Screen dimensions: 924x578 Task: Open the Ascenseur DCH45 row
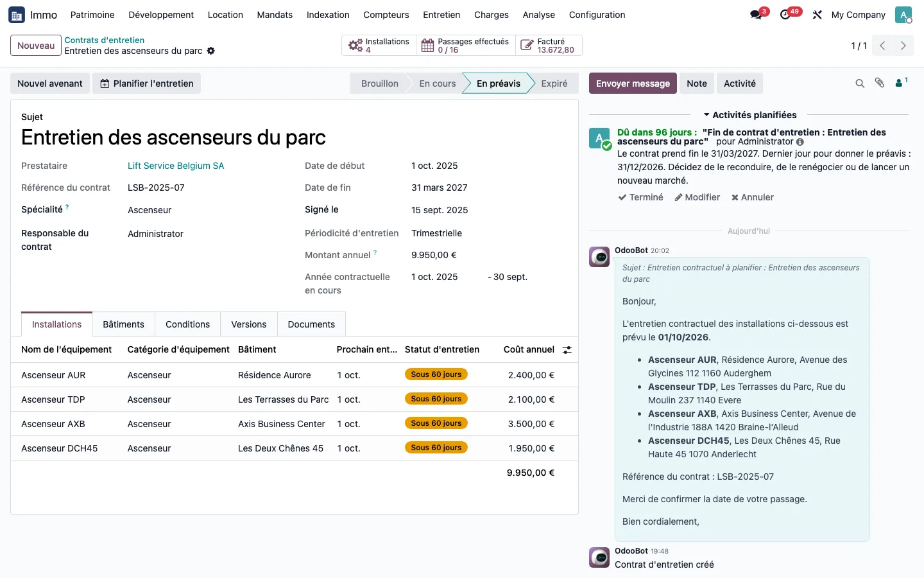(x=295, y=448)
